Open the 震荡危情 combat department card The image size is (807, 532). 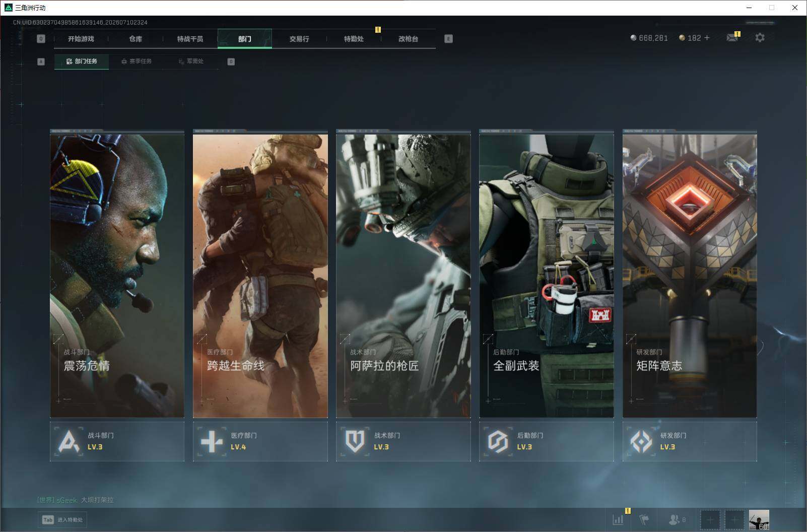(117, 274)
